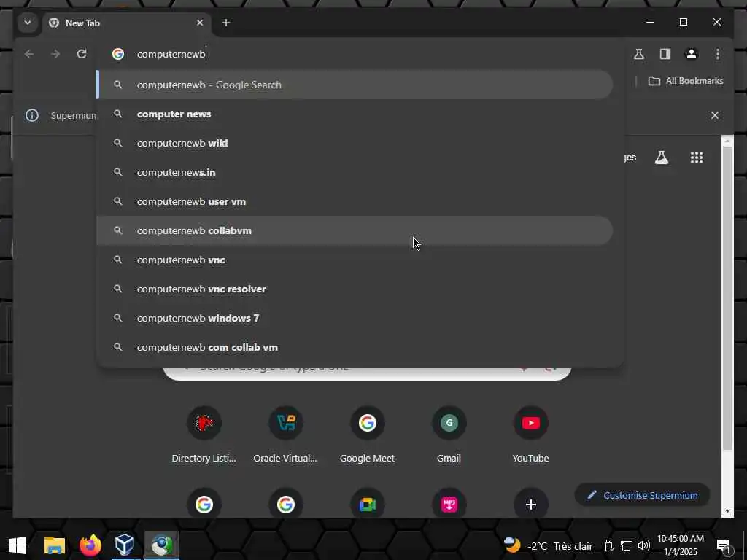Close the New Tab tab
This screenshot has width=747, height=560.
point(200,23)
